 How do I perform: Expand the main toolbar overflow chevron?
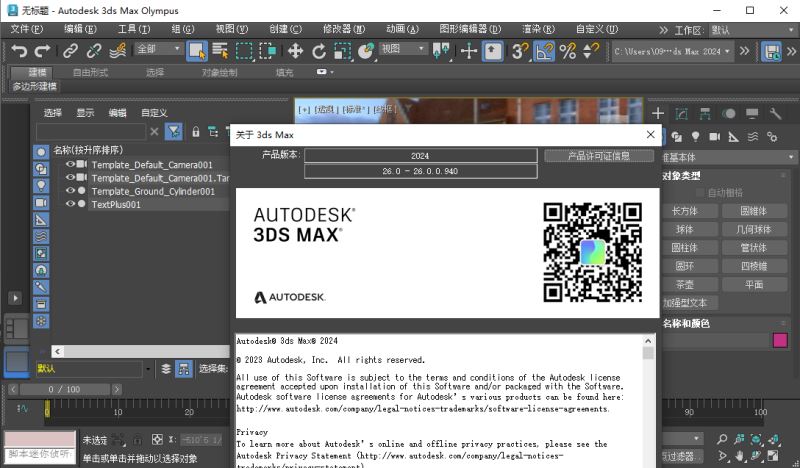click(x=744, y=51)
